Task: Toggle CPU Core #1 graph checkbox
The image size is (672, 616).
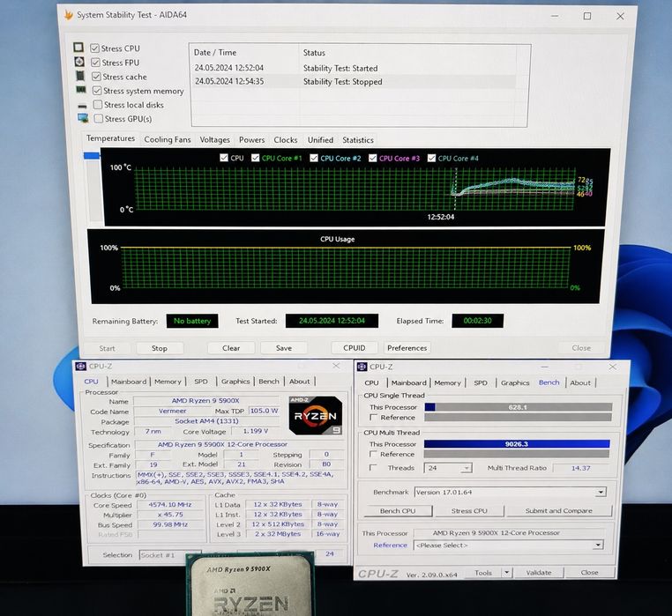Action: [256, 158]
